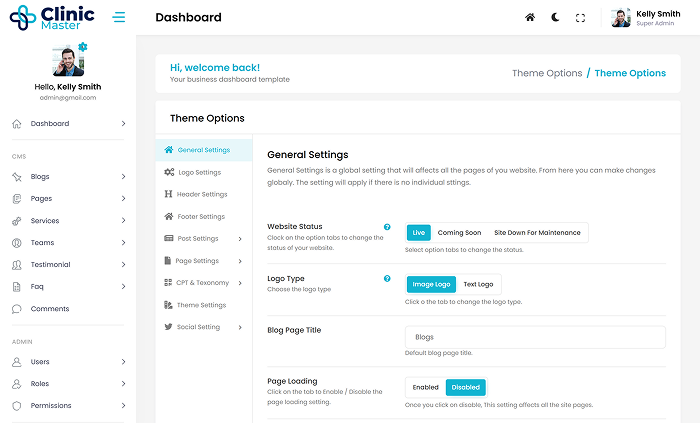Click the home icon in top header
The image size is (700, 423).
[530, 18]
